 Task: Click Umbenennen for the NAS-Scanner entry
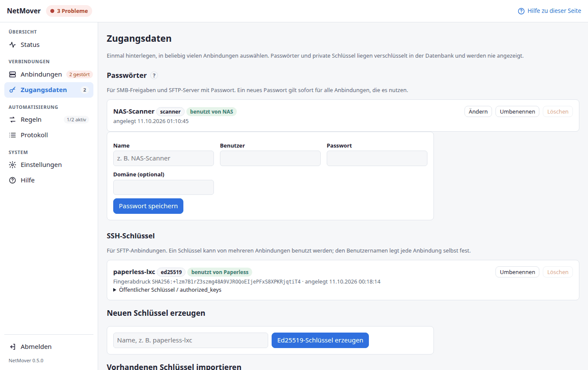coord(517,111)
